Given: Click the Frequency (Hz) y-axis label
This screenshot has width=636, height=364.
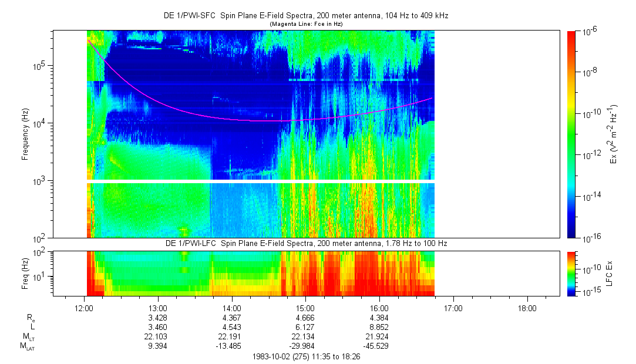Looking at the screenshot, I should coord(25,134).
